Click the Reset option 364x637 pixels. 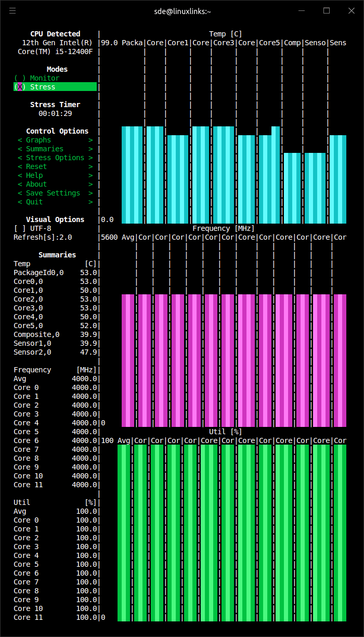pyautogui.click(x=55, y=166)
